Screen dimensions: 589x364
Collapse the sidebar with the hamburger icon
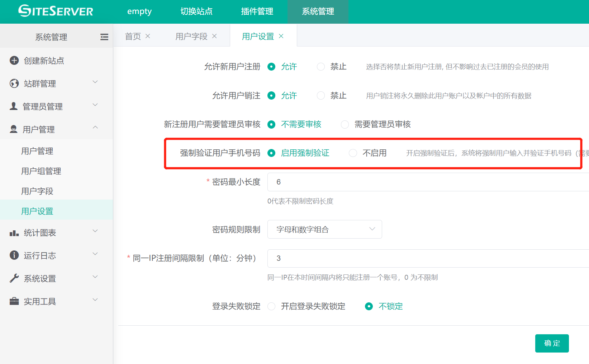coord(104,37)
